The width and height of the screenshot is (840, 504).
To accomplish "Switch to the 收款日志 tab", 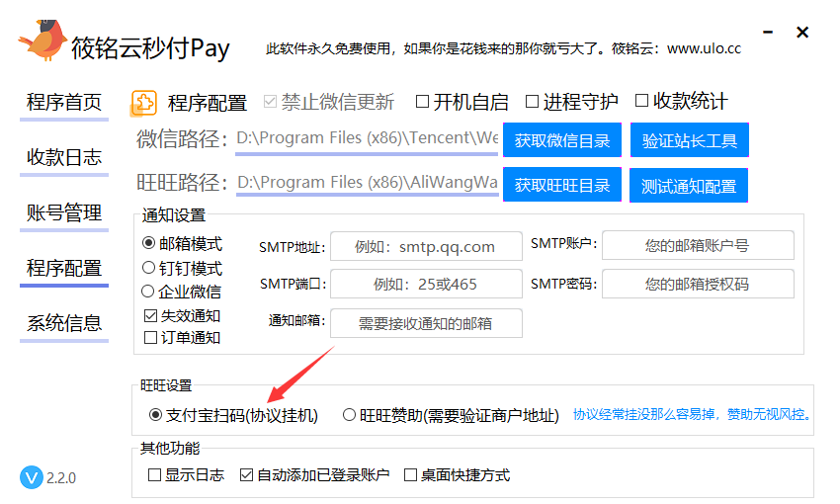I will (x=64, y=157).
